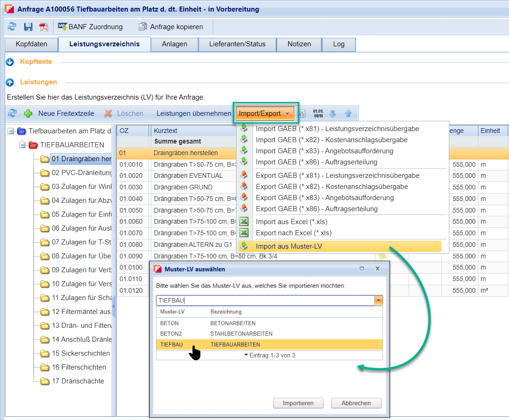
Task: Click the save disk icon in top toolbar
Action: pos(28,27)
